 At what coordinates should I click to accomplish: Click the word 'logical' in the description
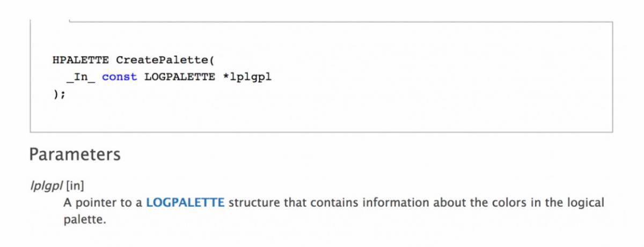click(585, 203)
